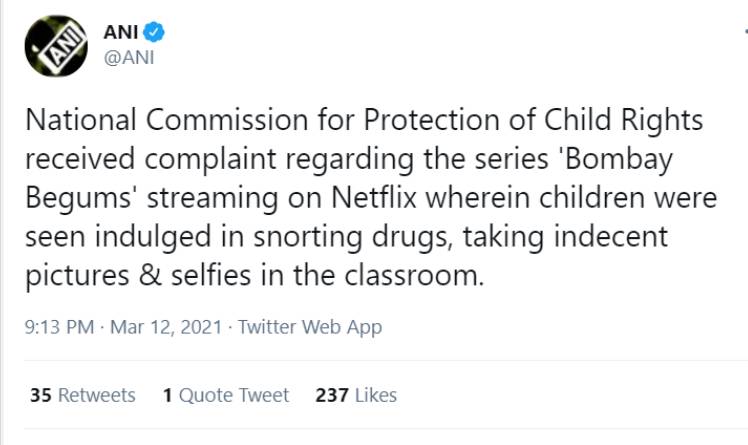View the 35 Retweets list

83,395
